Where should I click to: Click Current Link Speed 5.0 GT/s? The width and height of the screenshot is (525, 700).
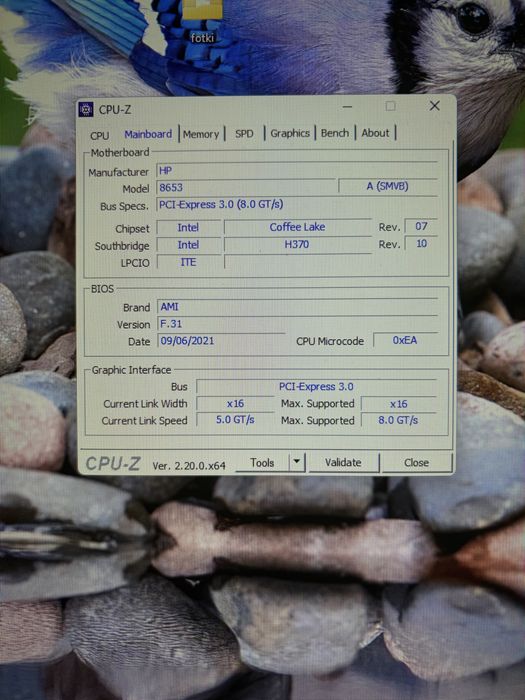[235, 420]
